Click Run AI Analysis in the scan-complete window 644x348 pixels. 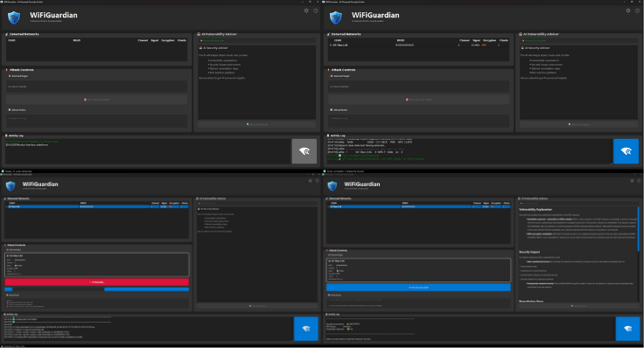pos(579,124)
